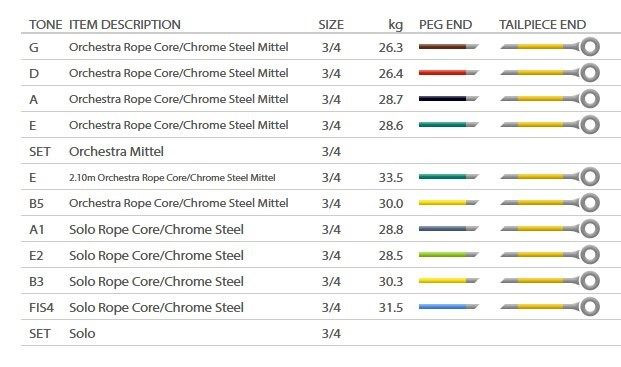Select the PEG END column header

tap(446, 25)
